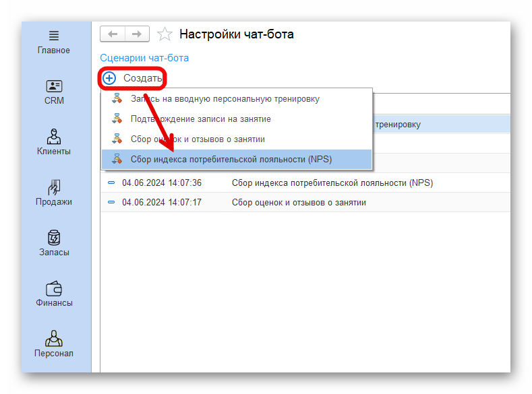Image resolution: width=532 pixels, height=394 pixels.
Task: Navigate back with the left arrow
Action: point(113,34)
